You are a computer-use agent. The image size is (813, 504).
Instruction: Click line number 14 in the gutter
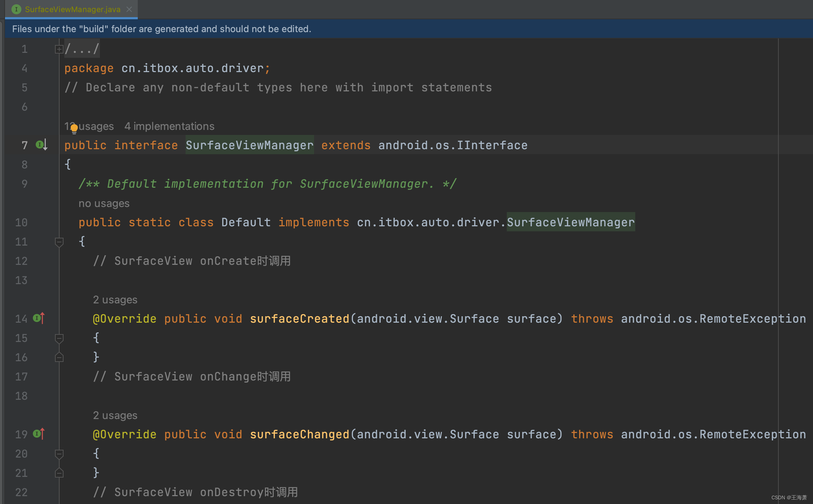click(x=21, y=319)
